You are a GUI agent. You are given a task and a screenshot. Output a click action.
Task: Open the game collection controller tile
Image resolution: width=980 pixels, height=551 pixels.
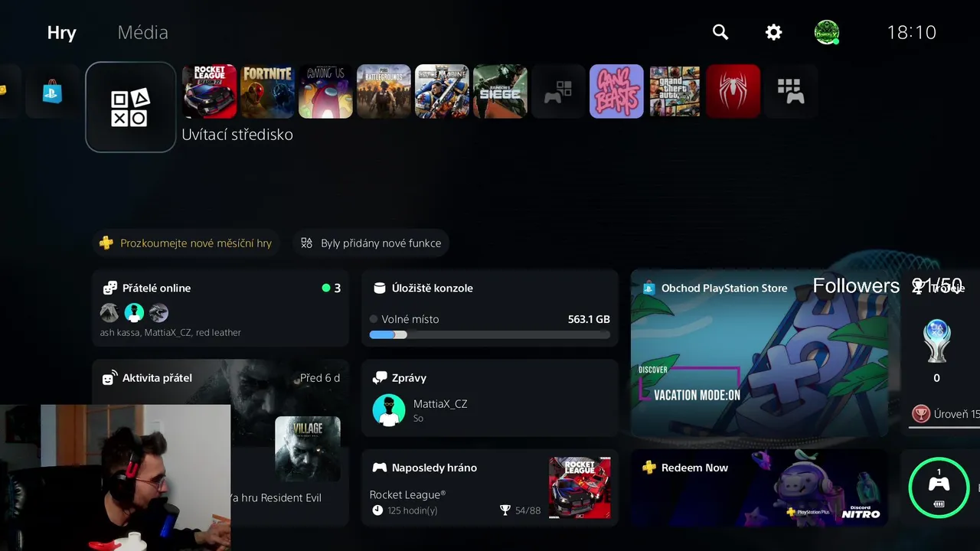[559, 92]
